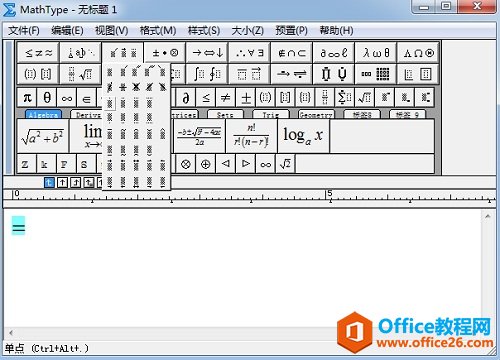Screen dimensions: 500x360
Task: Open the fraction and radical templates palette
Action: [x=81, y=74]
